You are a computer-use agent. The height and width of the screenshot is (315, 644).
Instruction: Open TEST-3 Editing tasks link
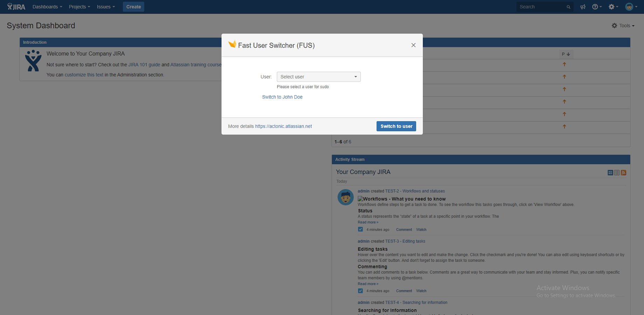405,241
